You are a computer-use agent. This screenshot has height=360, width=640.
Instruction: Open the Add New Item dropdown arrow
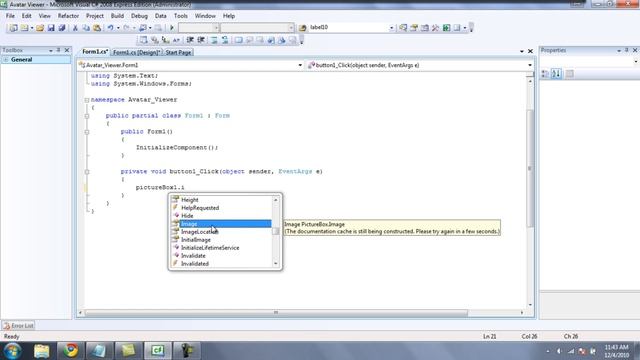(32, 28)
